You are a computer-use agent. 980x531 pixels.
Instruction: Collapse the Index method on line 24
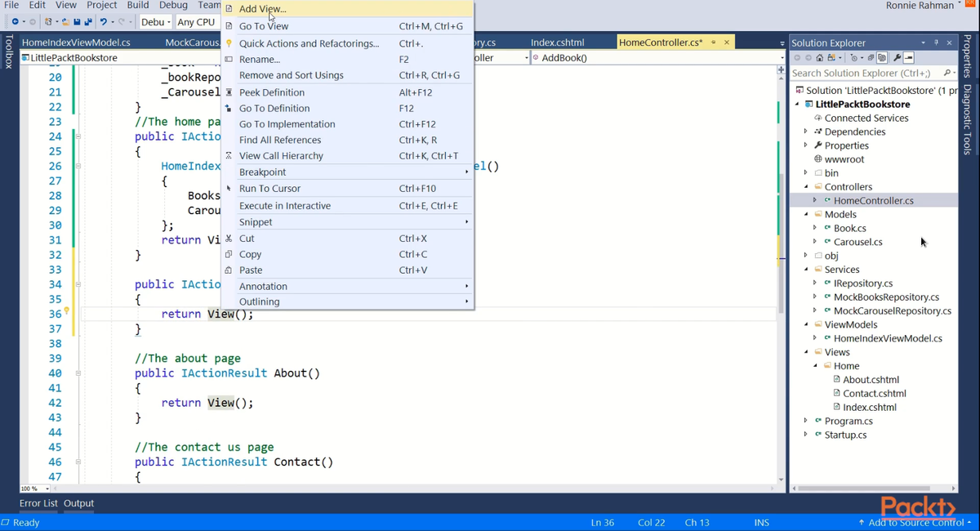[x=78, y=136]
